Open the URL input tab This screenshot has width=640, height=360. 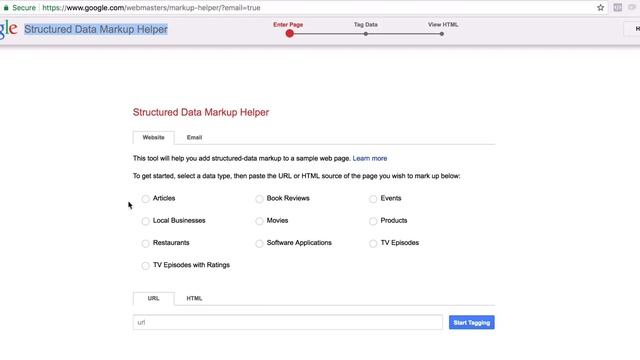(153, 298)
